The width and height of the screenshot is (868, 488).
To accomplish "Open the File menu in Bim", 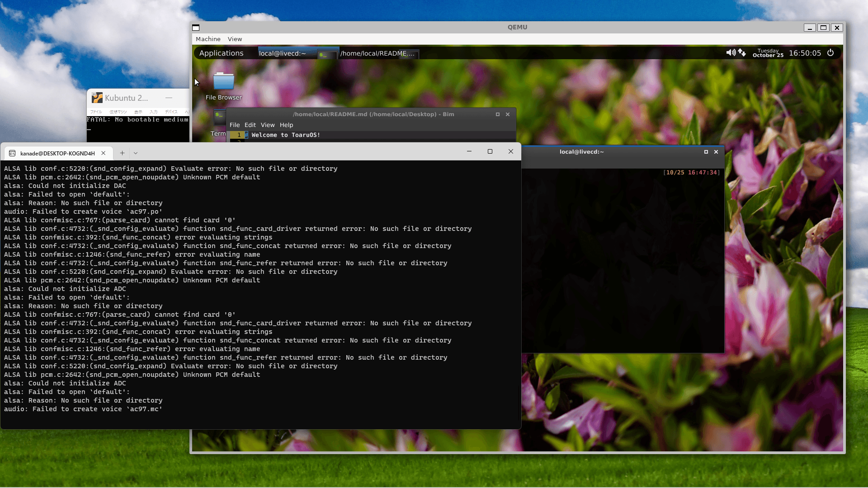I will [x=235, y=125].
